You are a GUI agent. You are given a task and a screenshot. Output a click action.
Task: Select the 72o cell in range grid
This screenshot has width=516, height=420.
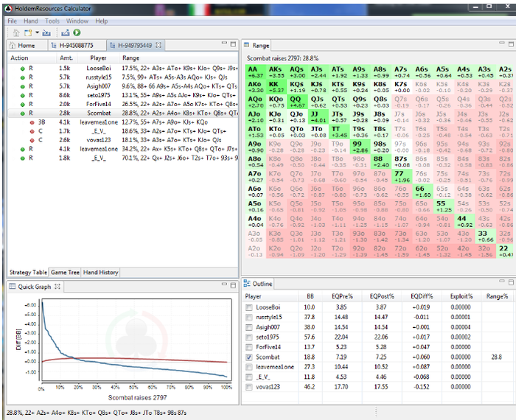(x=400, y=251)
